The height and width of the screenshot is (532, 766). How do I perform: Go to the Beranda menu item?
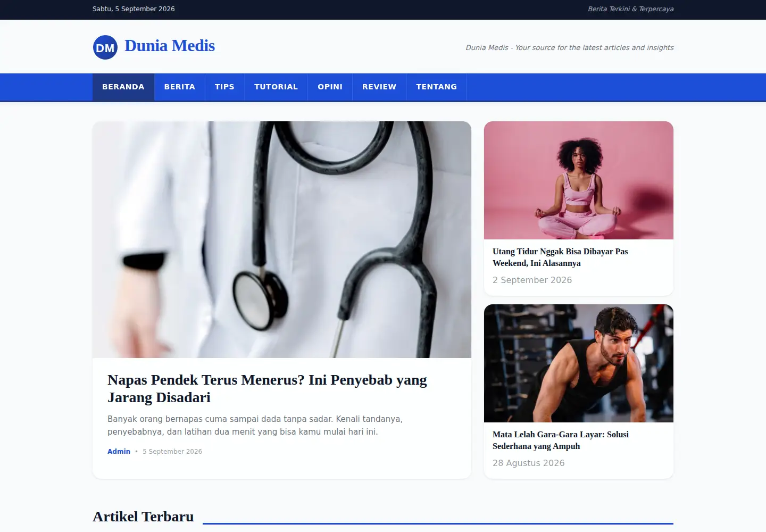(x=123, y=87)
